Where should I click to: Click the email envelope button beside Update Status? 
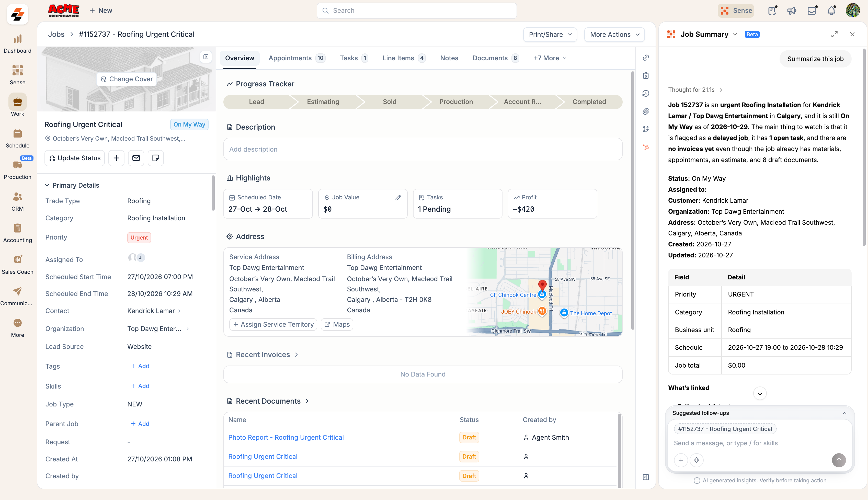click(136, 158)
